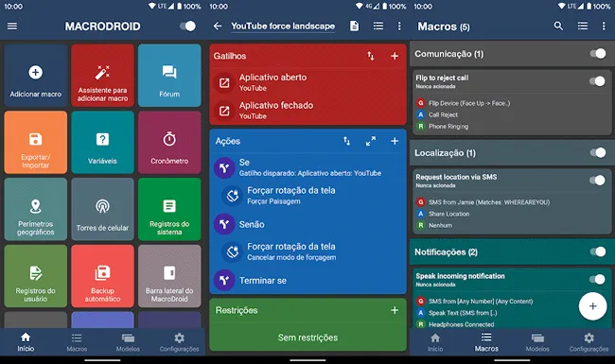Open list view icon in Macros screen

click(583, 26)
